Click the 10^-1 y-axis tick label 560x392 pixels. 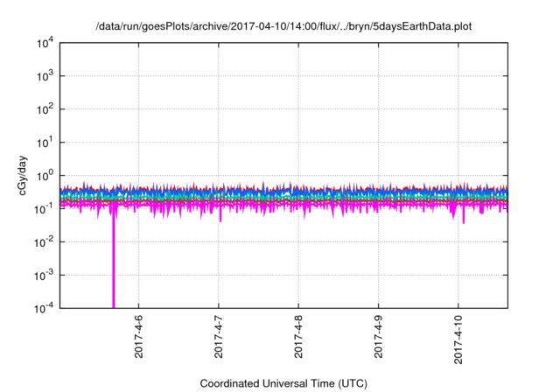[x=45, y=209]
